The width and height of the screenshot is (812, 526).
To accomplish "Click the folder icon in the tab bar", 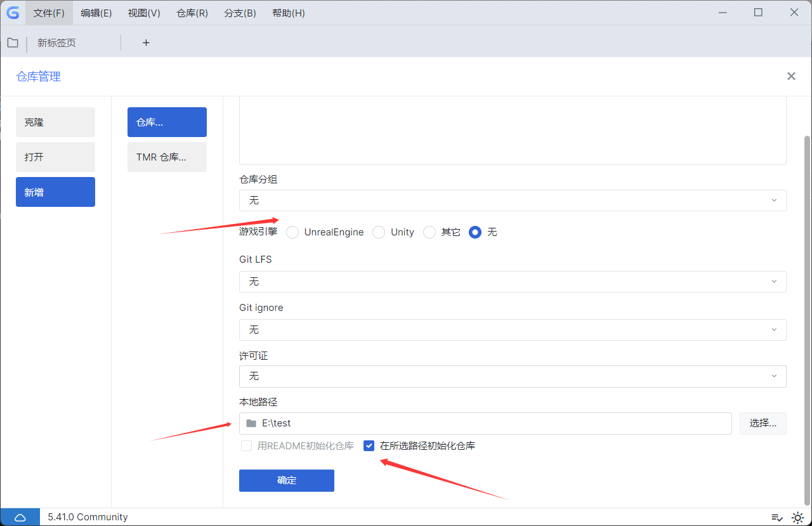I will (13, 43).
